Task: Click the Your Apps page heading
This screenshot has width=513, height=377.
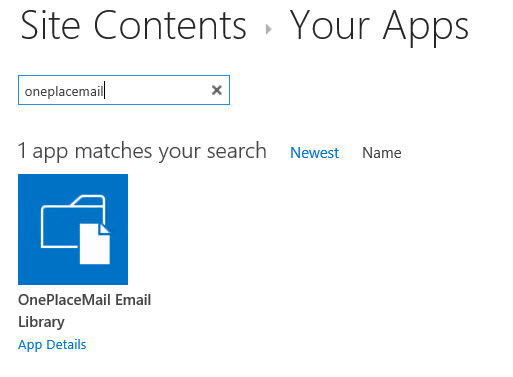Action: pos(379,27)
